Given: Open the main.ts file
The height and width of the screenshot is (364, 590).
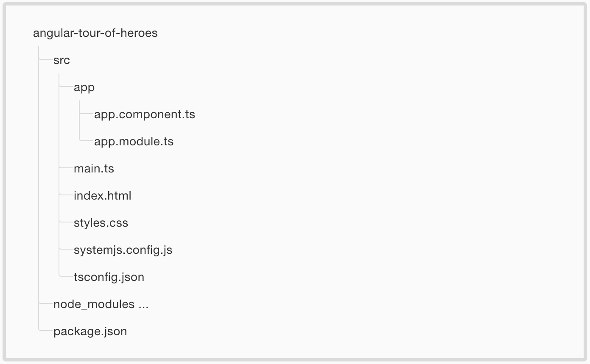Looking at the screenshot, I should point(94,169).
